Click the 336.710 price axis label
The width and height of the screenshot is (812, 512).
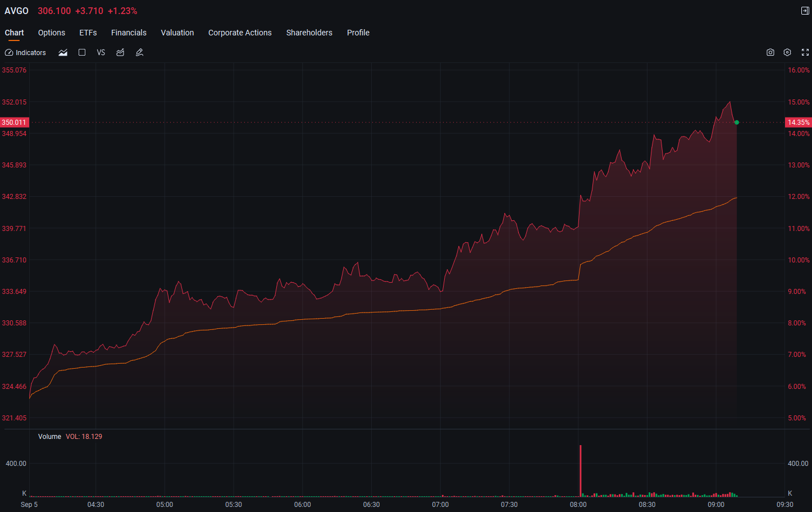point(14,260)
